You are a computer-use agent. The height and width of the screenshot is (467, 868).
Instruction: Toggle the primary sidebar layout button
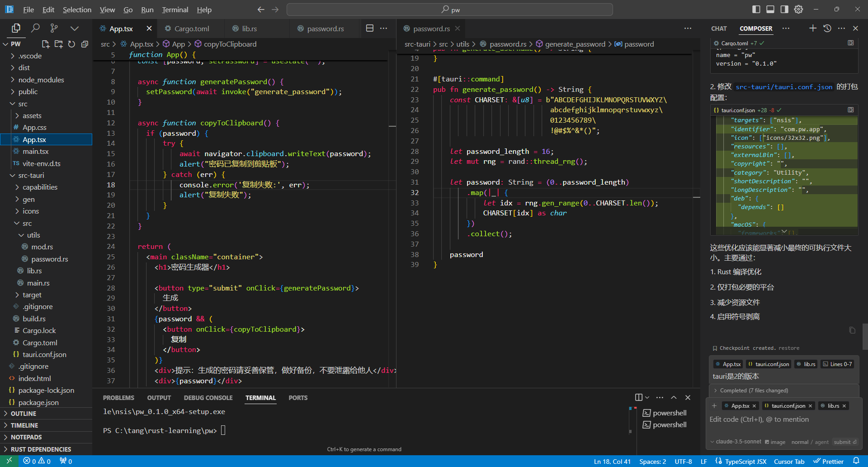(756, 10)
